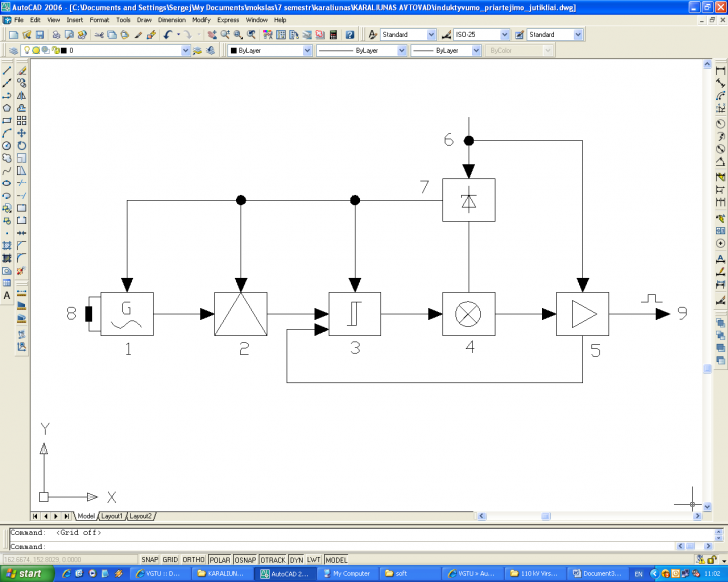Open the Properties palette icon

coord(268,35)
